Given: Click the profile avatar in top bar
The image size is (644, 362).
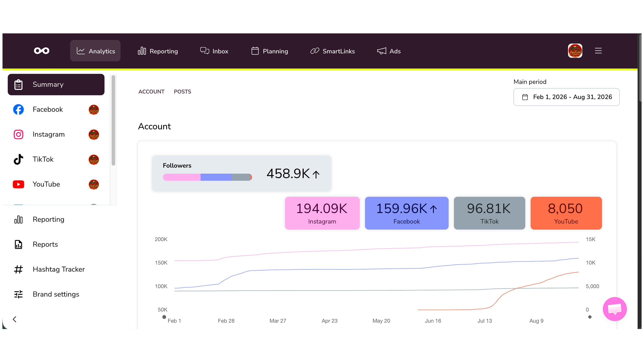Looking at the screenshot, I should pos(575,51).
